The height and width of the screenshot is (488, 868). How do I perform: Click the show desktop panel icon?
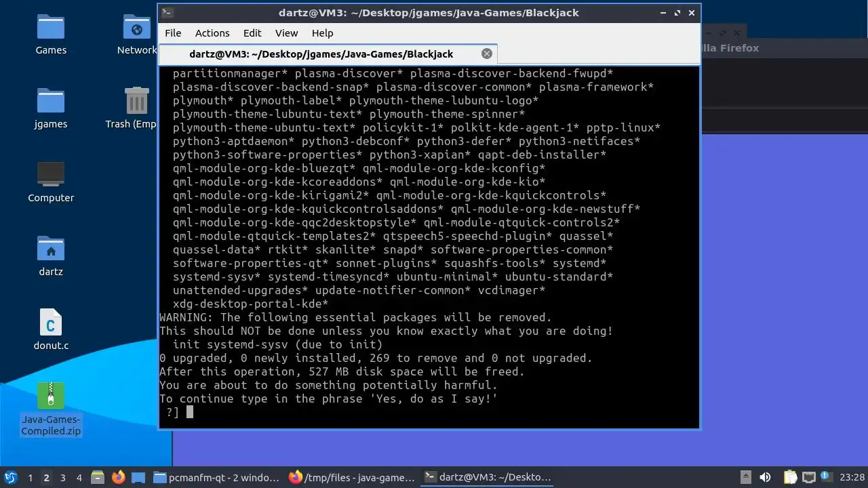[x=138, y=477]
